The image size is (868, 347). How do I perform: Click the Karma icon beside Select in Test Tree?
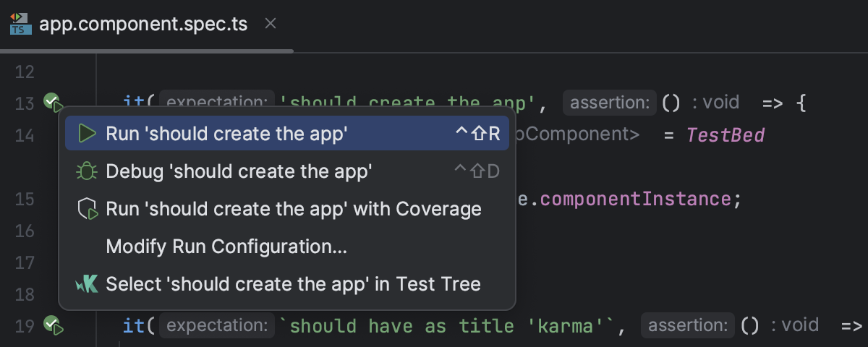pyautogui.click(x=87, y=284)
